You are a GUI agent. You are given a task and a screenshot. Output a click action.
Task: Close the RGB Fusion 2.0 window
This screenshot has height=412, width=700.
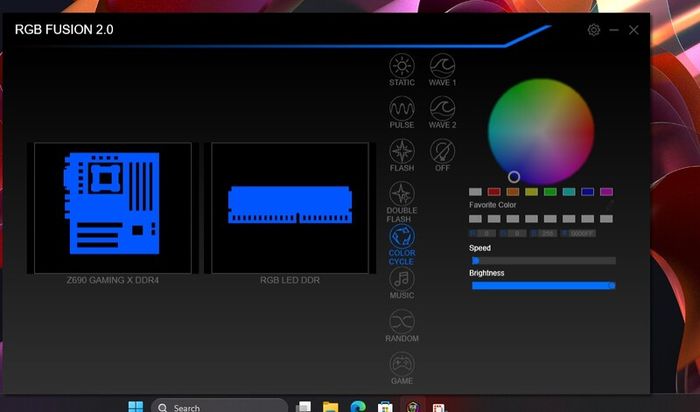tap(633, 30)
